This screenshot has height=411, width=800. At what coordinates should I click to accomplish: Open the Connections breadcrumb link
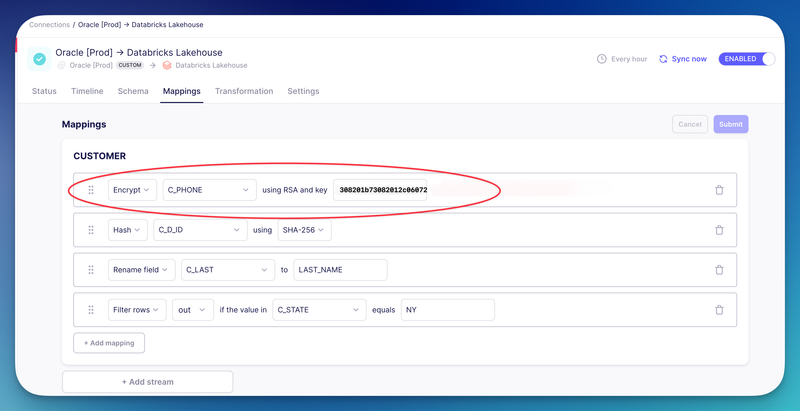[49, 24]
